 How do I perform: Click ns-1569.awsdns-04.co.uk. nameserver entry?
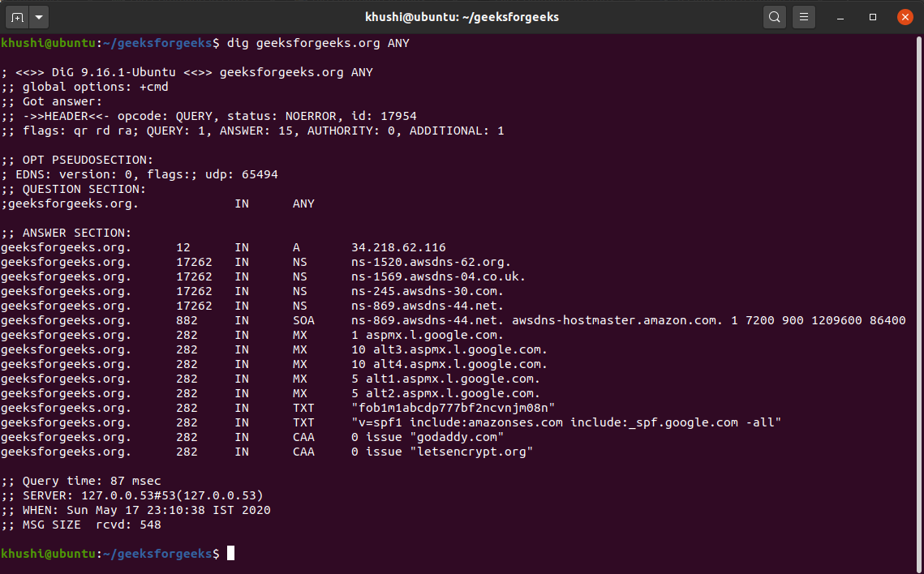pos(438,276)
